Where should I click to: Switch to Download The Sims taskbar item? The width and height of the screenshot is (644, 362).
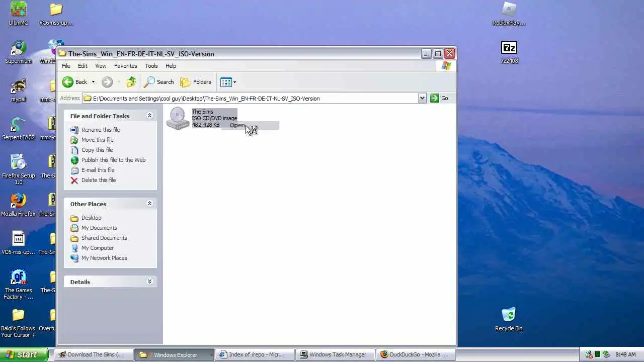click(x=93, y=354)
